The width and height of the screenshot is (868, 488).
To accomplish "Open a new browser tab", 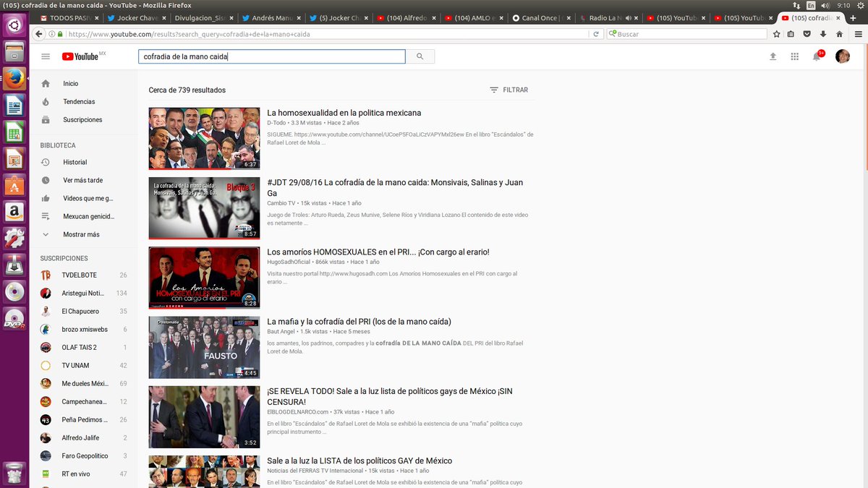I will tap(852, 18).
